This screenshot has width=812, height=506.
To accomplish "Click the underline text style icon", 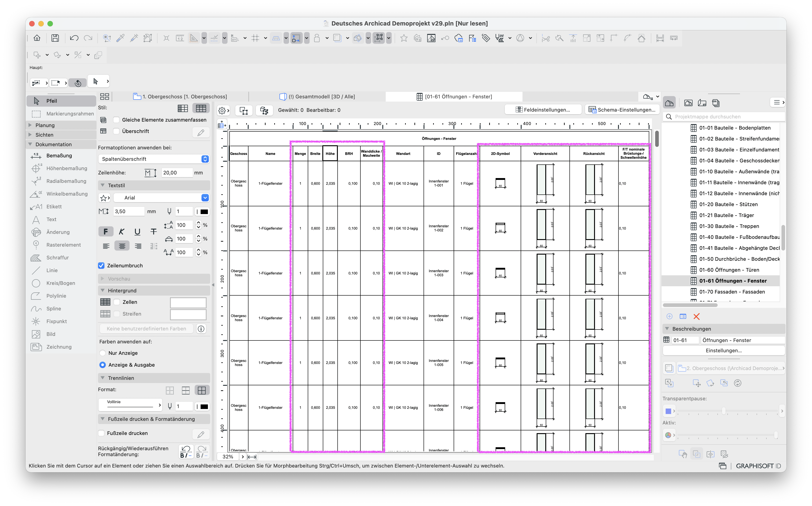I will click(137, 232).
